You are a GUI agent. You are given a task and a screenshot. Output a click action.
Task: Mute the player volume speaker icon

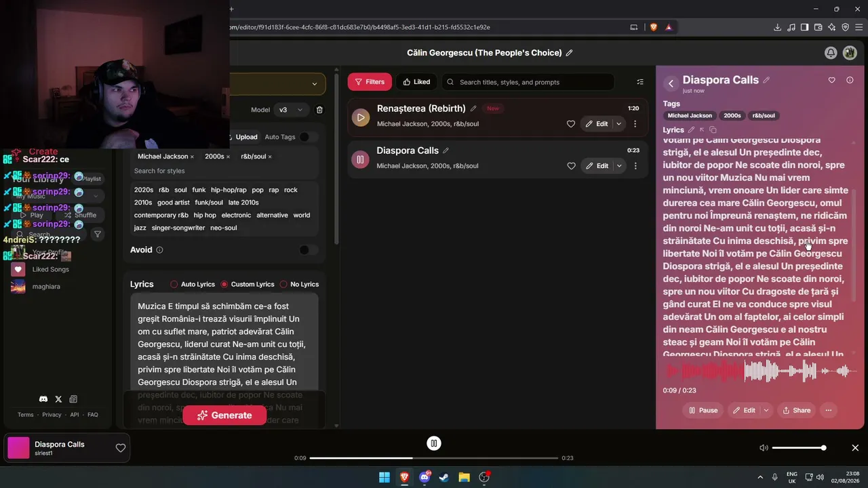[x=764, y=448]
